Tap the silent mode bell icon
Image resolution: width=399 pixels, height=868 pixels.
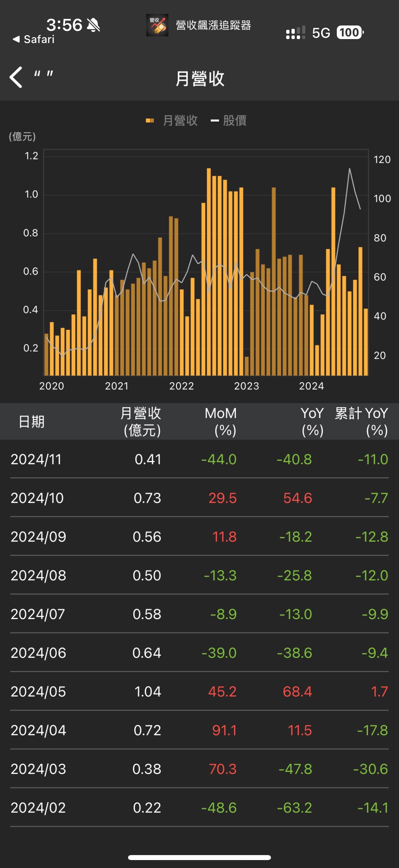pyautogui.click(x=93, y=25)
